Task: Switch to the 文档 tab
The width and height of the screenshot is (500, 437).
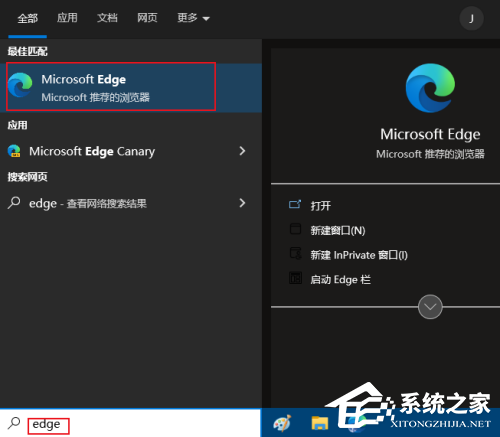Action: pyautogui.click(x=107, y=18)
